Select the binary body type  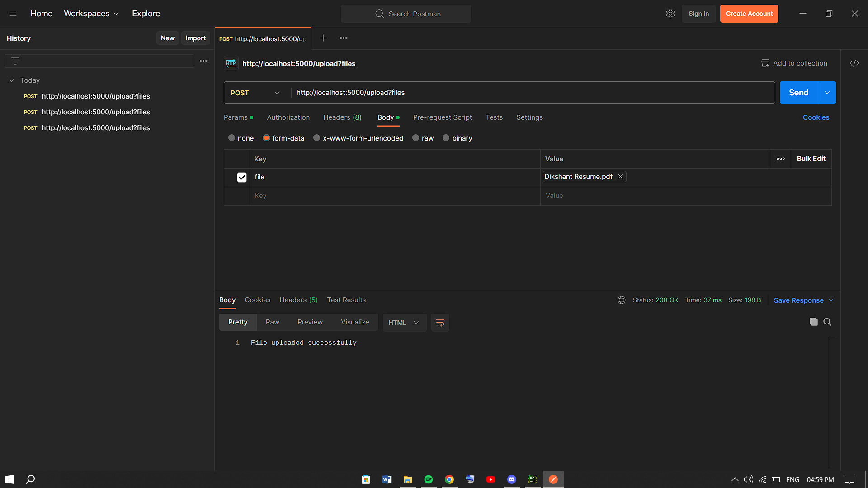click(x=446, y=138)
